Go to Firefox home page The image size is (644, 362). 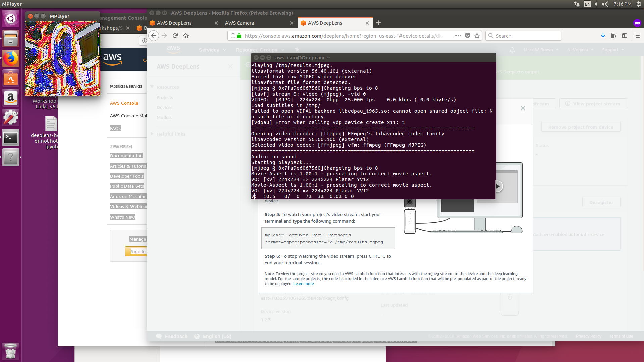pos(186,36)
